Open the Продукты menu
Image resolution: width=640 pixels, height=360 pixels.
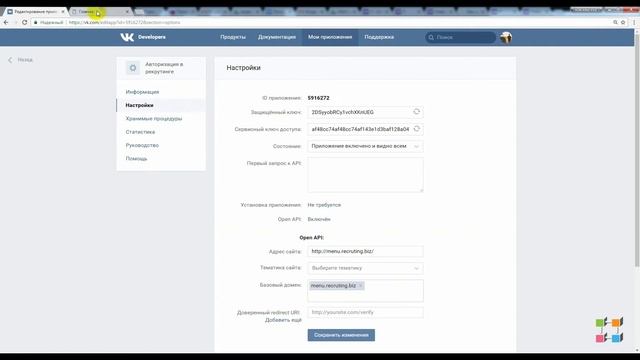point(233,37)
